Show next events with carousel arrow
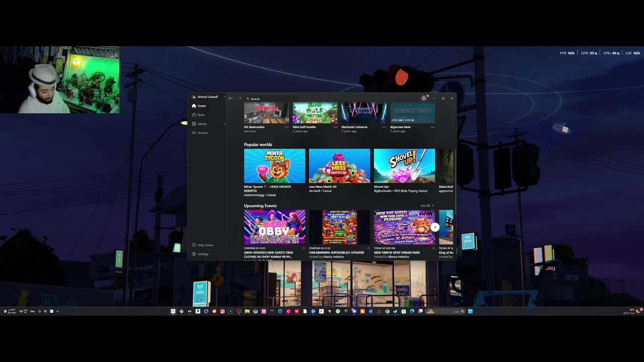The width and height of the screenshot is (644, 362). tap(435, 227)
